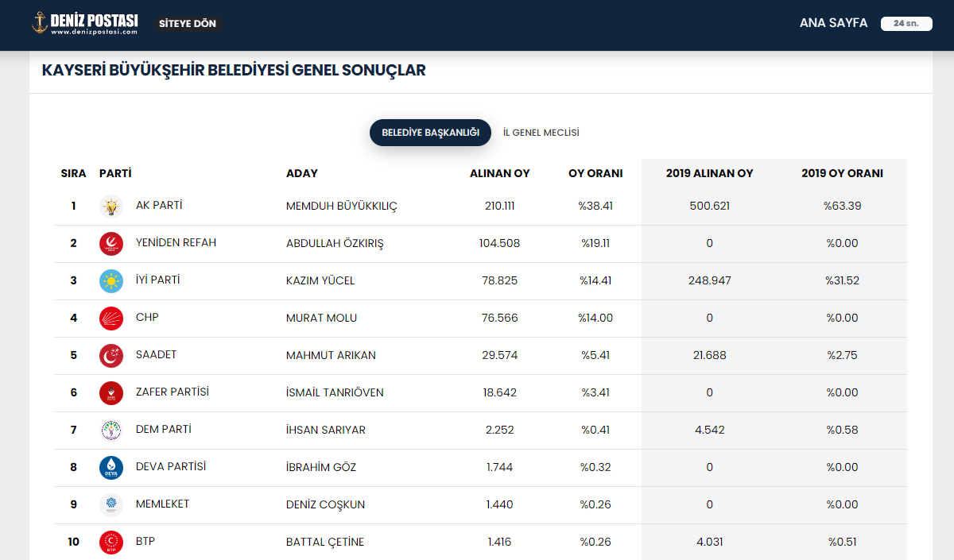Click the Alınan Oy column header

pos(500,173)
